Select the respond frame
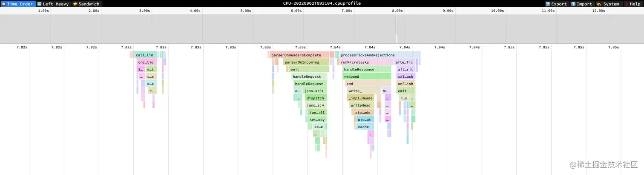 tap(367, 76)
